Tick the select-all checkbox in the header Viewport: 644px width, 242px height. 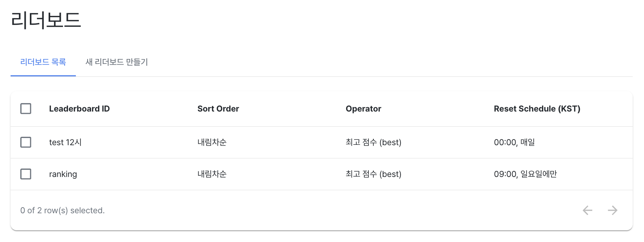point(26,109)
